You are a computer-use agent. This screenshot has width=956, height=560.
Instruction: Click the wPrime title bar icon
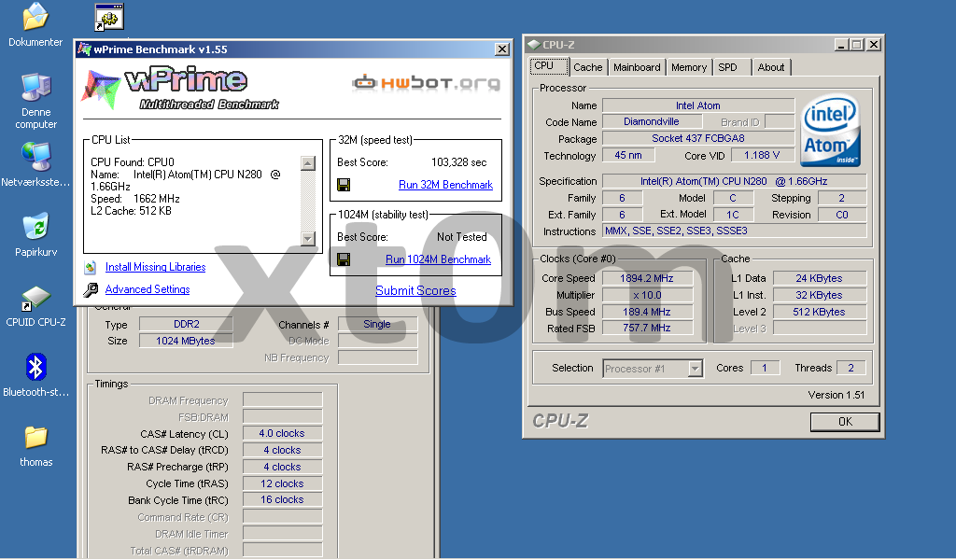[84, 49]
